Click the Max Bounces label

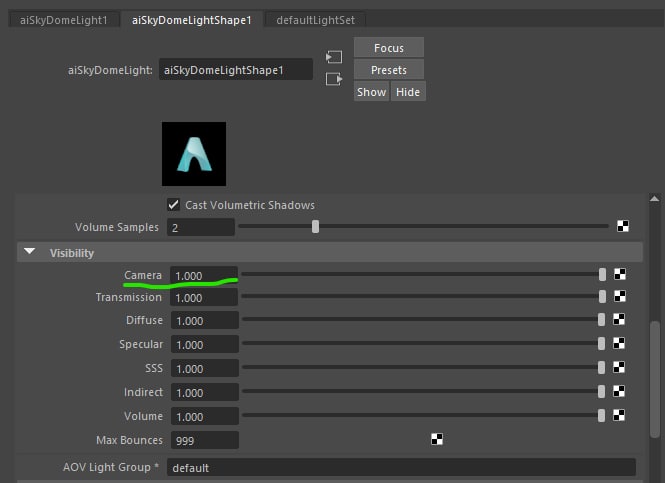click(129, 440)
